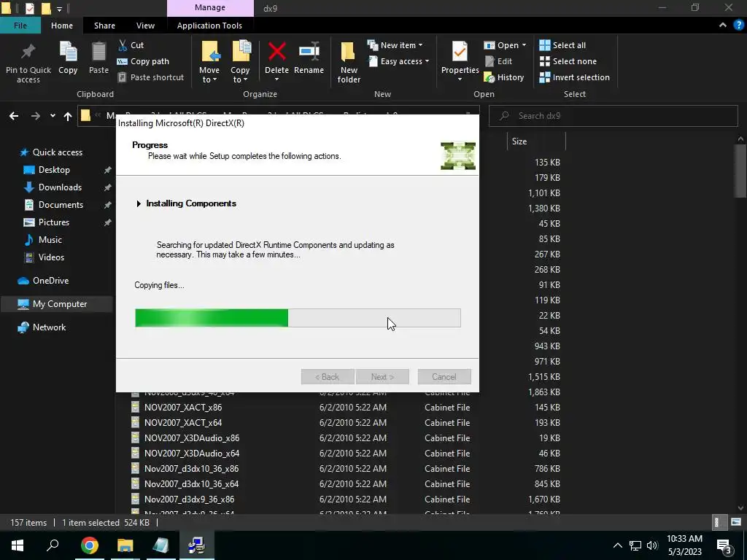
Task: Open the Windows Start menu
Action: (x=18, y=545)
